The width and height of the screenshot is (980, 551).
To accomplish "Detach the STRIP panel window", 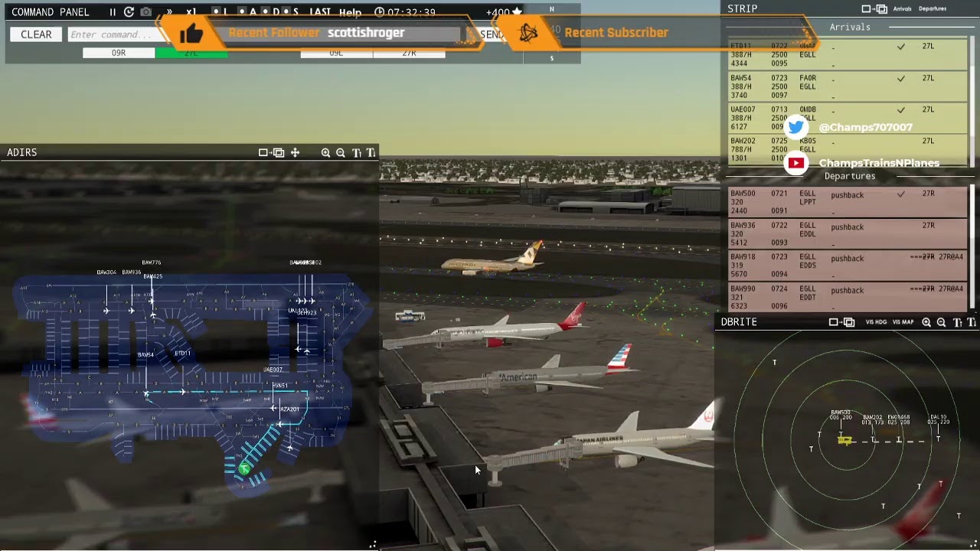I will [874, 9].
